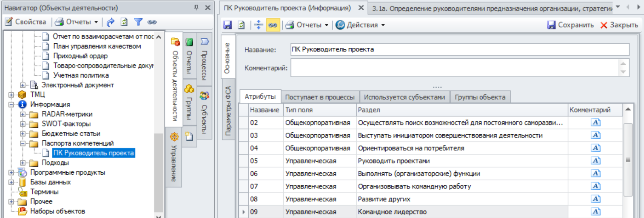Click the filter funnel icon in Navigator
644x218 pixels.
[138, 22]
